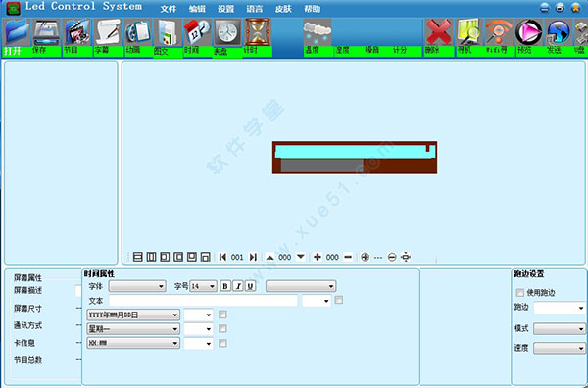Open the font size 14 dropdown
This screenshot has height=388, width=588.
pos(203,286)
